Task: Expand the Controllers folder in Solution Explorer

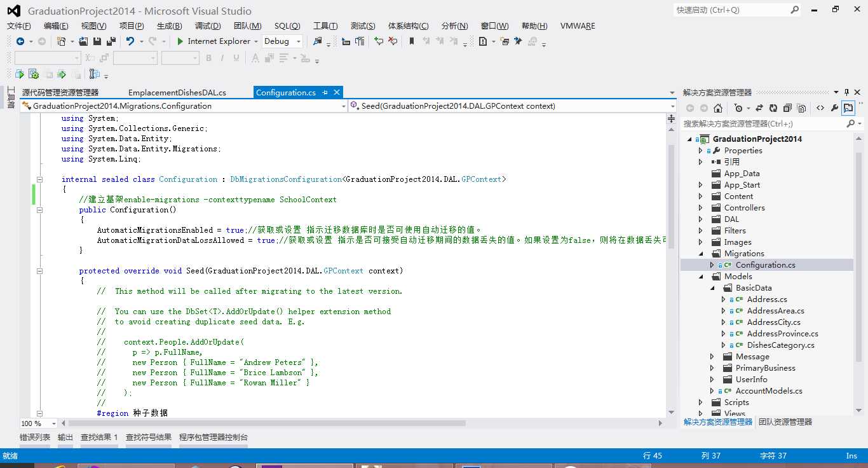Action: [x=701, y=208]
